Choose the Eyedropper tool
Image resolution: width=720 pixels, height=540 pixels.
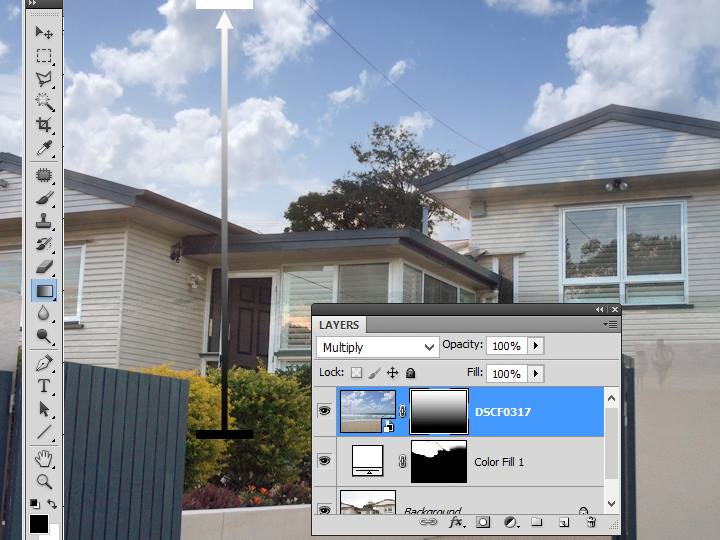[x=44, y=148]
